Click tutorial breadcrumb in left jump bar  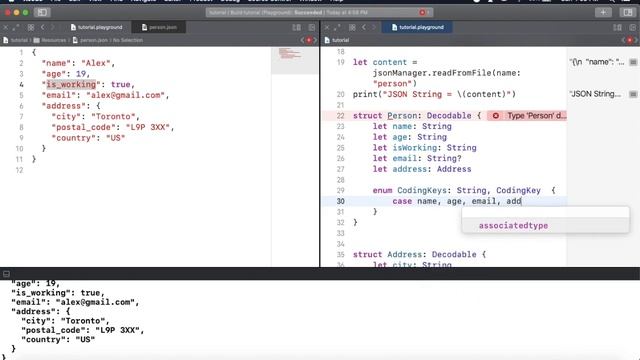point(16,40)
